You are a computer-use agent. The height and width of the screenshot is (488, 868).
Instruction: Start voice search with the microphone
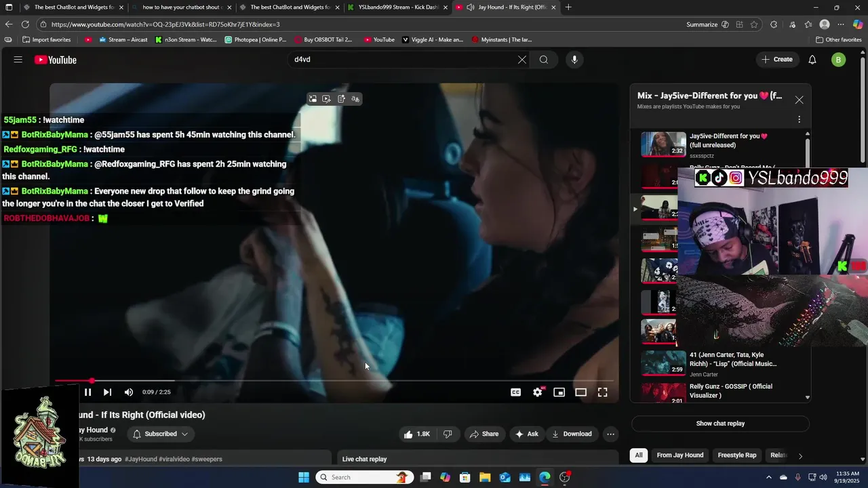(574, 60)
